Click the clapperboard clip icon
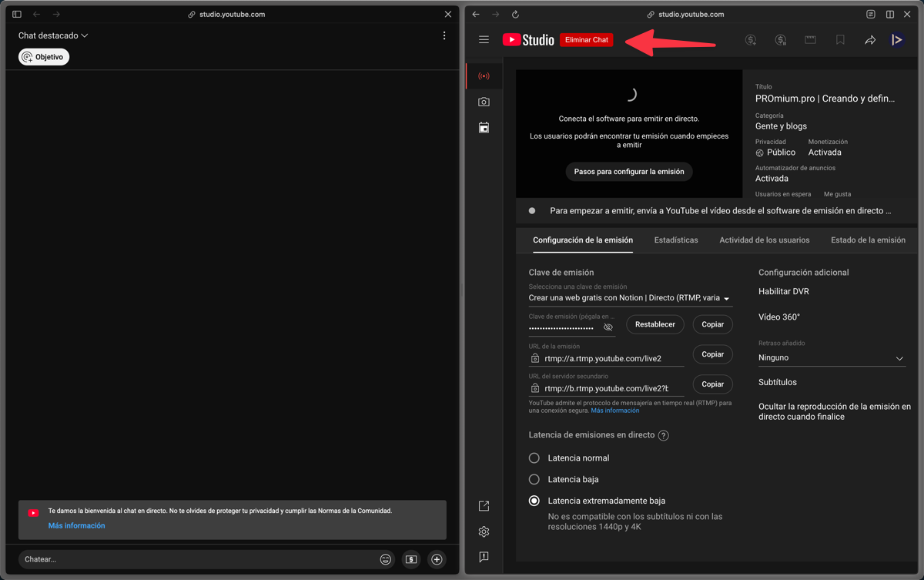The height and width of the screenshot is (580, 924). (x=810, y=40)
